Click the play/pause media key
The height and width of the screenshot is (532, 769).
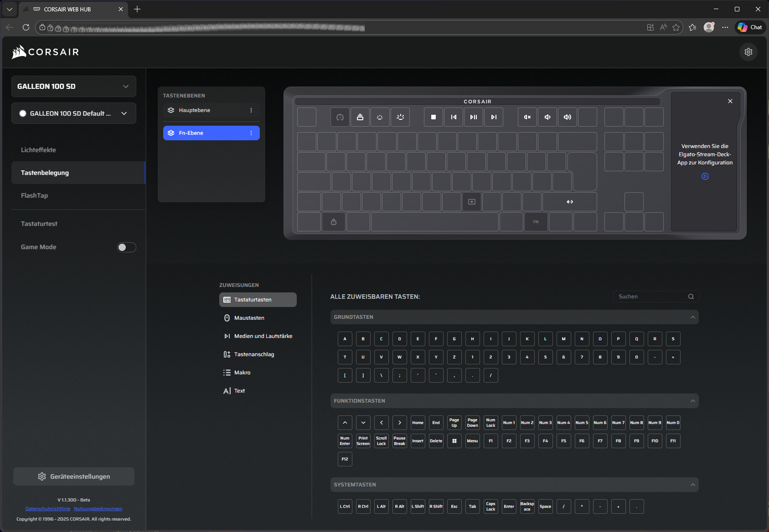pos(474,117)
